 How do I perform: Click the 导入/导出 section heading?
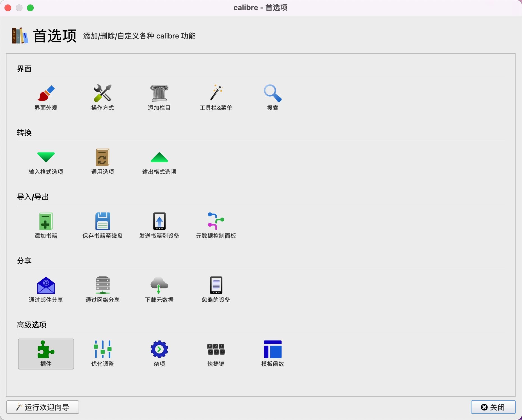click(x=33, y=197)
